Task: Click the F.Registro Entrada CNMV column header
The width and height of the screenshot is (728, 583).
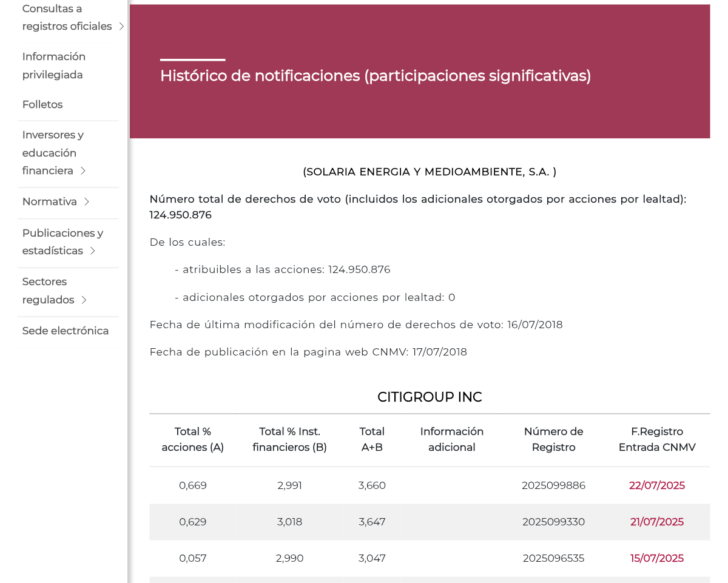Action: click(657, 439)
